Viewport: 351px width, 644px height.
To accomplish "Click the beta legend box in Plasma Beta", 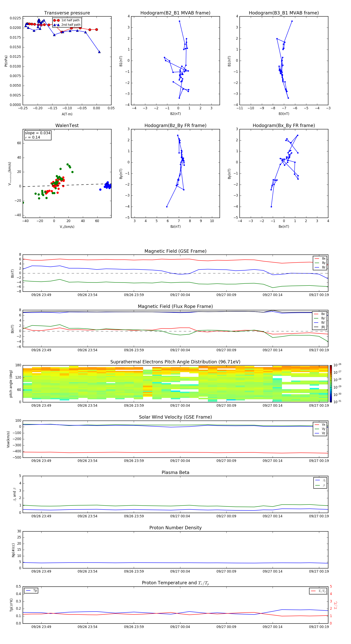I will click(x=320, y=483).
